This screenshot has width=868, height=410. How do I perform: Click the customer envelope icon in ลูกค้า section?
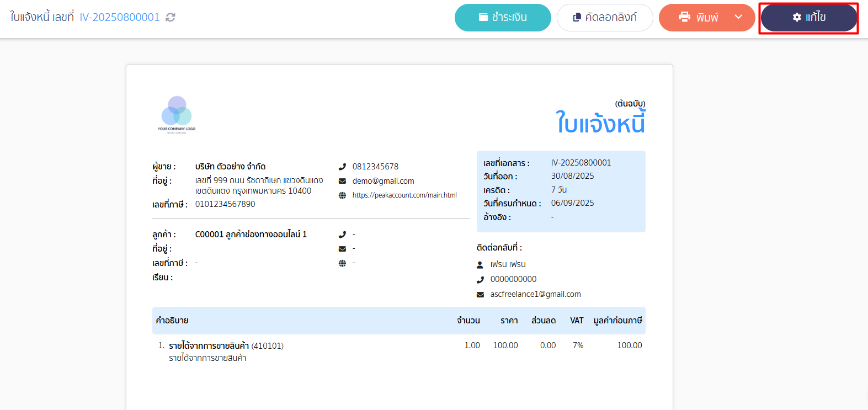[x=342, y=249]
